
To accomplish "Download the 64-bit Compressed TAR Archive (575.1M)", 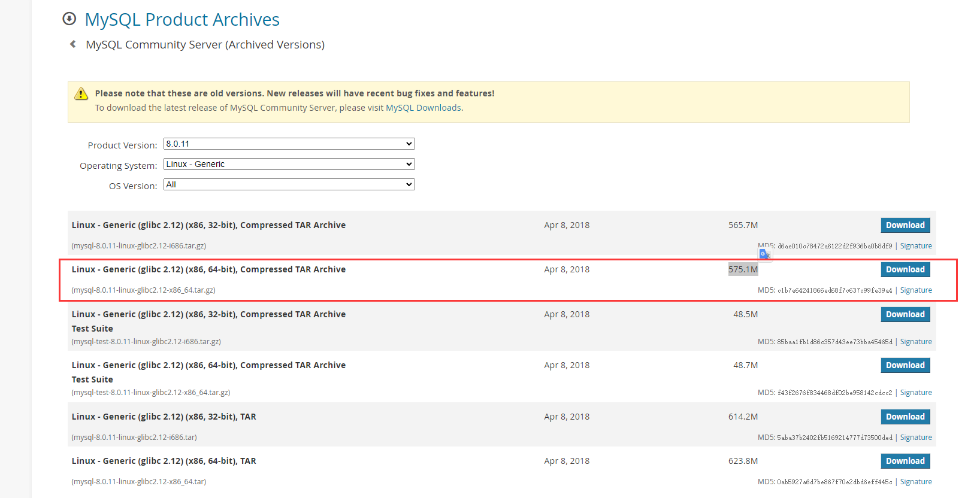I will [905, 269].
